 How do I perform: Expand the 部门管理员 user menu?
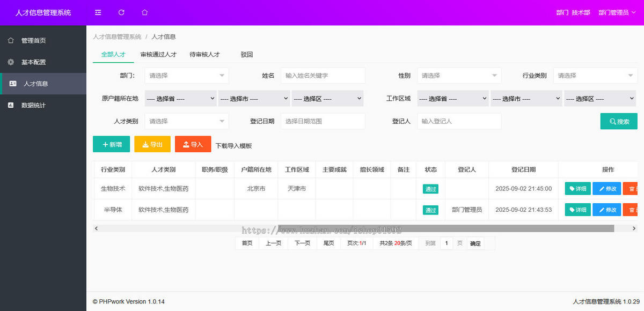[x=617, y=12]
